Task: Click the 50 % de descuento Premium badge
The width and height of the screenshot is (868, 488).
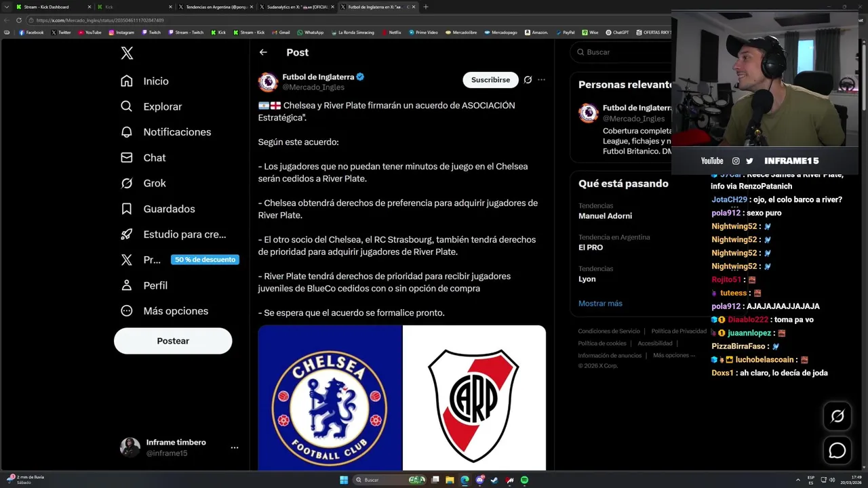Action: coord(205,260)
